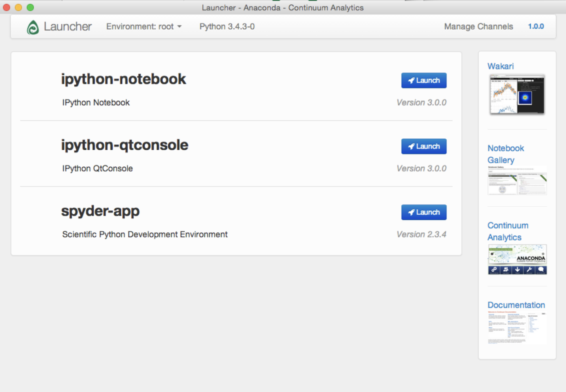Click the download arrow icon in Anaconda thumbnail
The width and height of the screenshot is (566, 392).
click(x=517, y=270)
